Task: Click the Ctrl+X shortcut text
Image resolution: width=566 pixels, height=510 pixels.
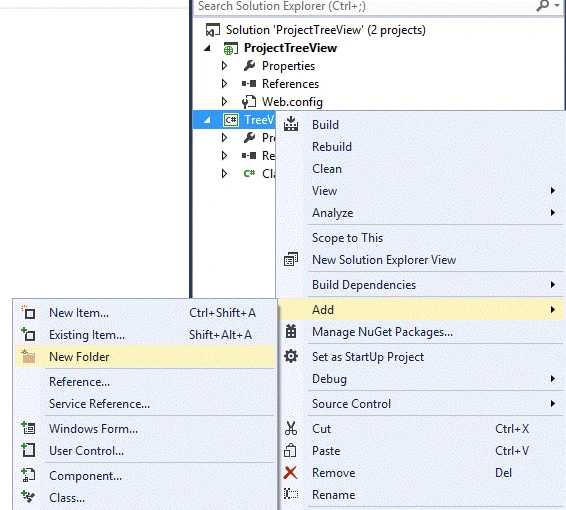Action: pos(512,428)
